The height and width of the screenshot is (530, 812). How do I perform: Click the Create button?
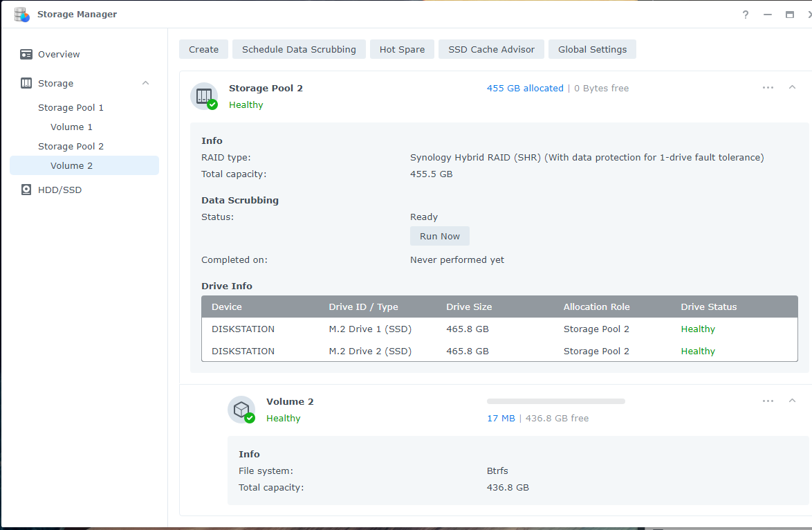point(203,49)
